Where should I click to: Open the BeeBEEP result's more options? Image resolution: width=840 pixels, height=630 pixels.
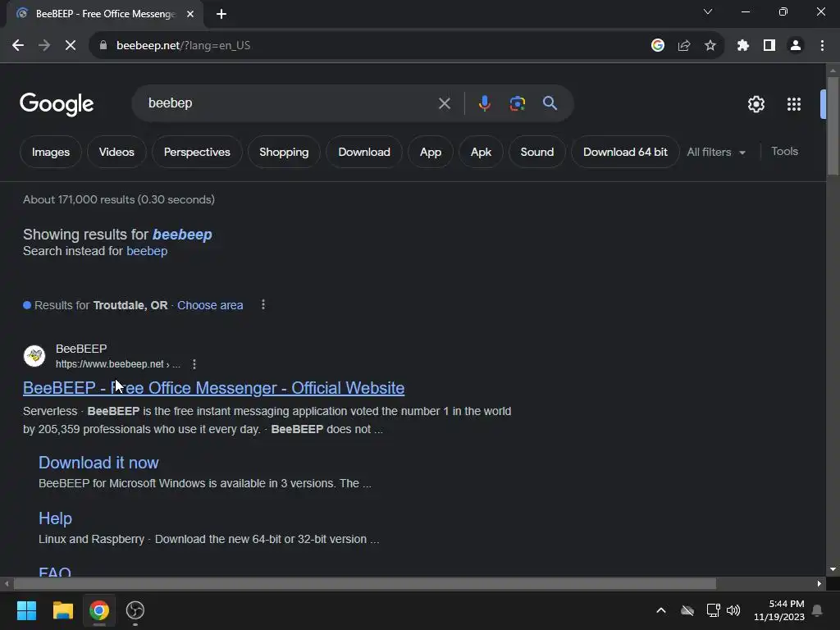click(x=194, y=364)
